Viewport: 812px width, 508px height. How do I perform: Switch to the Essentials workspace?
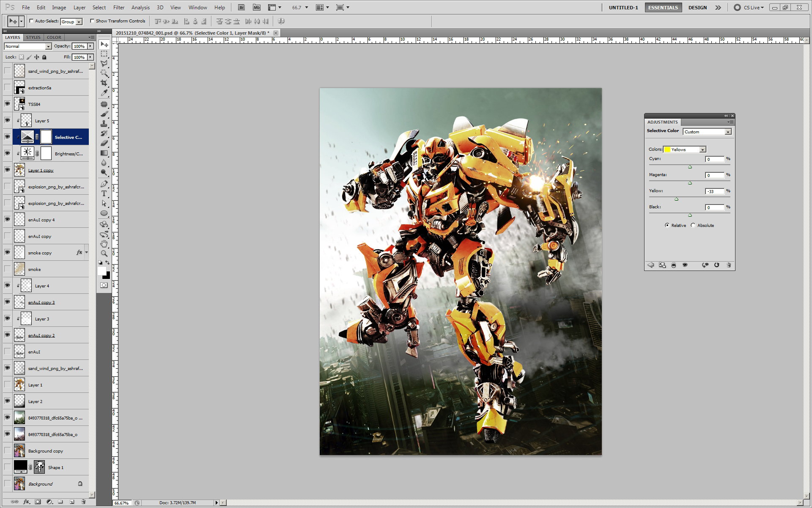(x=663, y=7)
